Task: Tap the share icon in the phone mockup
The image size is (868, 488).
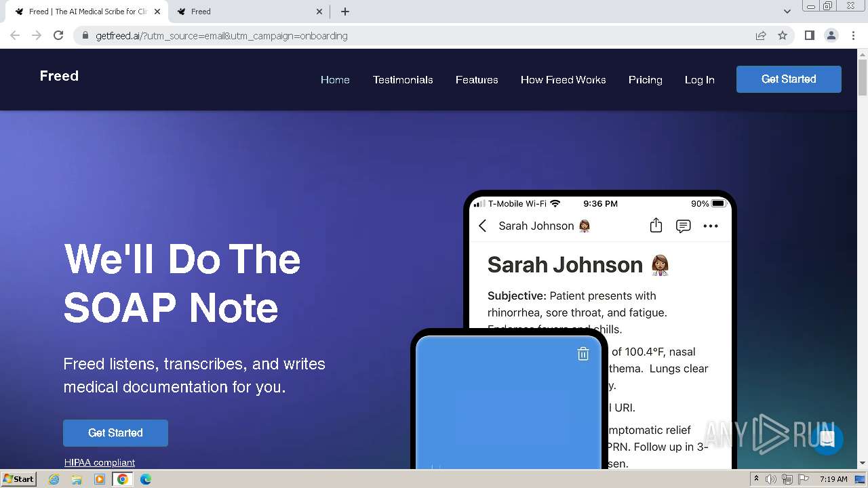Action: 656,226
